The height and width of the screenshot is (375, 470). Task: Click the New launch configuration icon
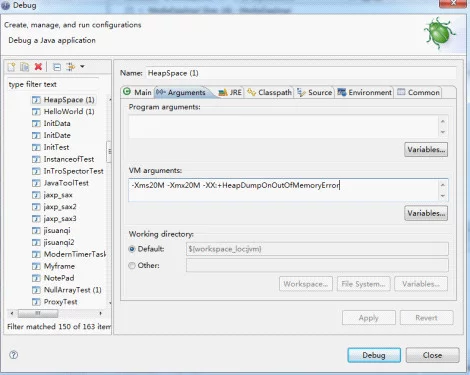pyautogui.click(x=11, y=67)
